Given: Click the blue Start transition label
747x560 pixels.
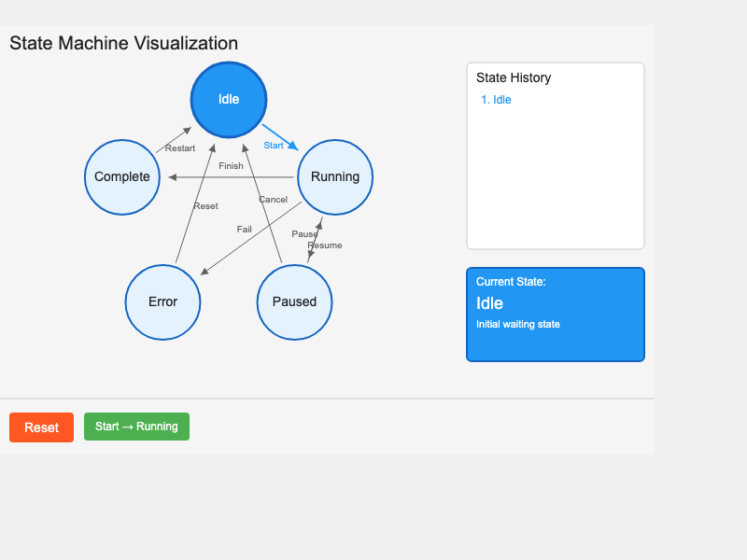Looking at the screenshot, I should (x=274, y=146).
